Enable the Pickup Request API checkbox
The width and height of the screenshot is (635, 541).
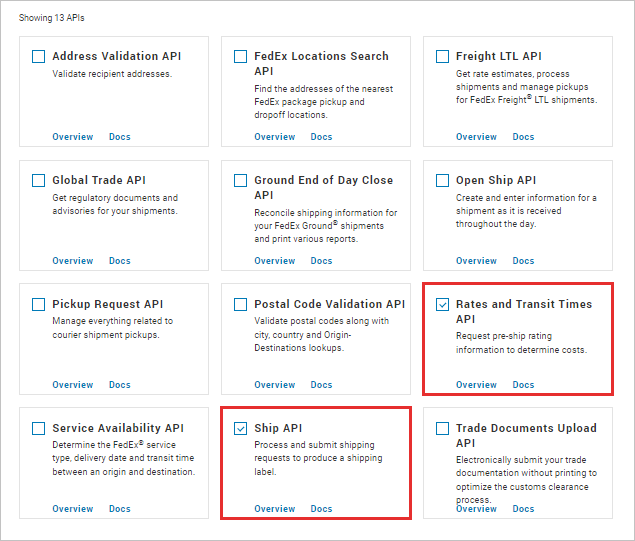coord(39,305)
